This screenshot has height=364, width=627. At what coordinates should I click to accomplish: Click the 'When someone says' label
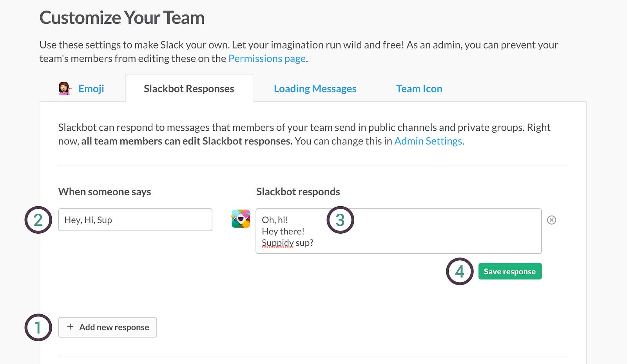point(105,192)
